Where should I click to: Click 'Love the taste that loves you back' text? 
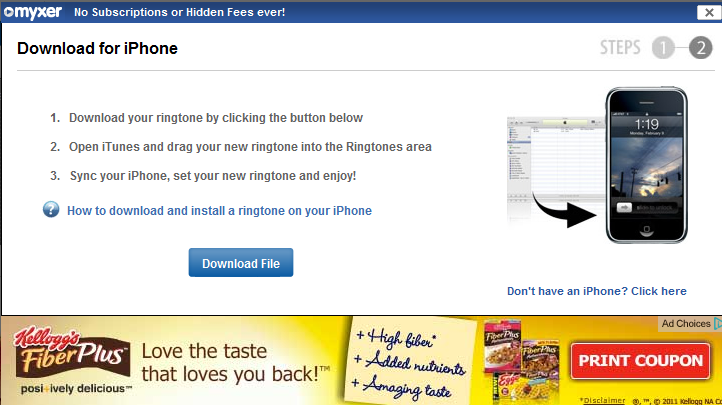tap(235, 363)
